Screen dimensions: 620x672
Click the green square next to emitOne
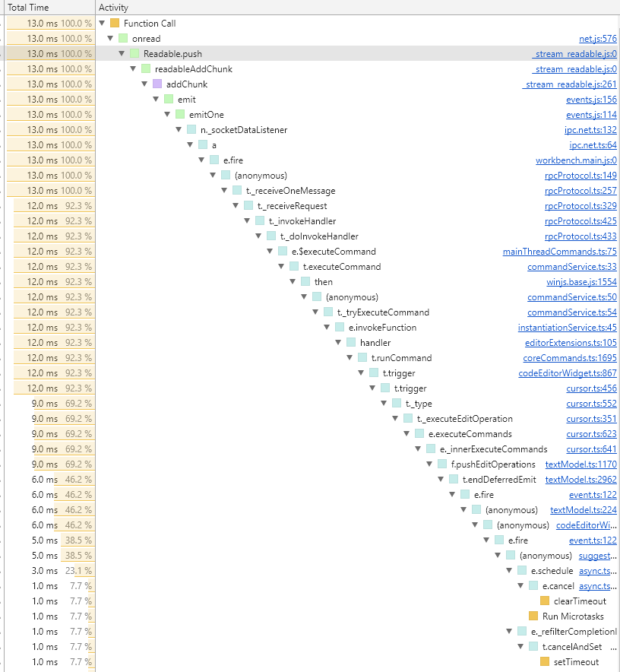(x=180, y=115)
